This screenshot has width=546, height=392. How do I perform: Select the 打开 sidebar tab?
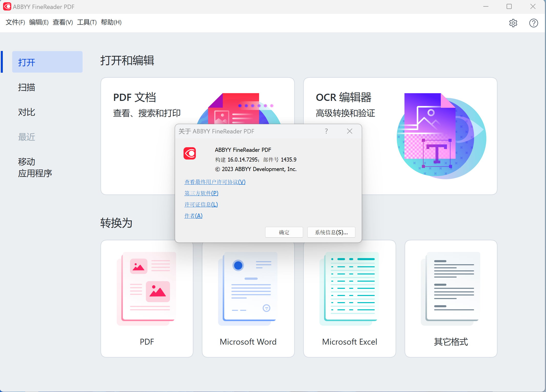pyautogui.click(x=47, y=62)
